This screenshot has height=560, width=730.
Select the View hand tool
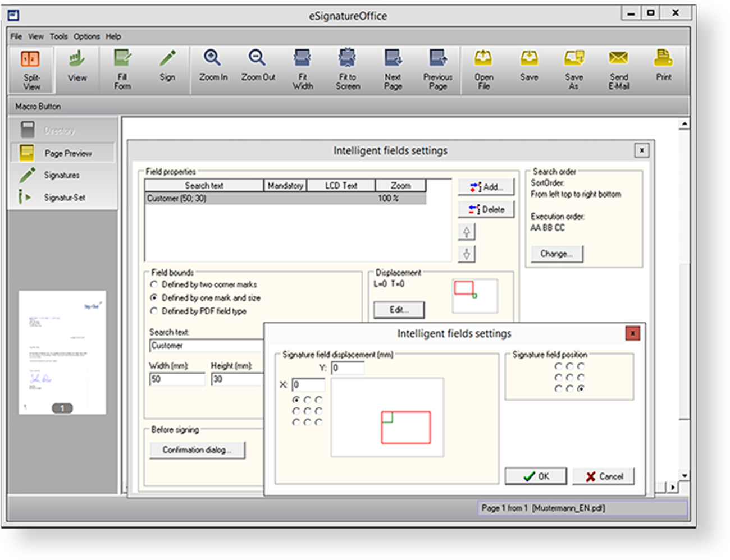(x=77, y=68)
